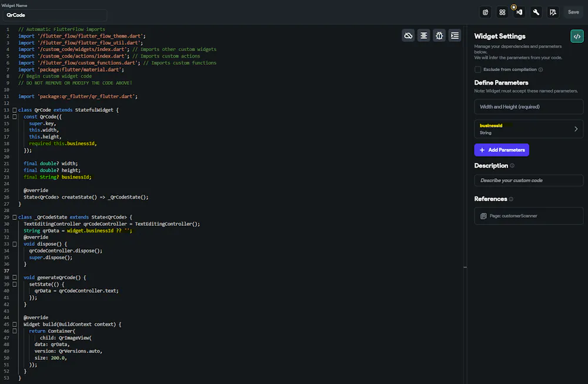Image resolution: width=588 pixels, height=384 pixels.
Task: Click the 'size: 200.0,' code line
Action: [51, 358]
